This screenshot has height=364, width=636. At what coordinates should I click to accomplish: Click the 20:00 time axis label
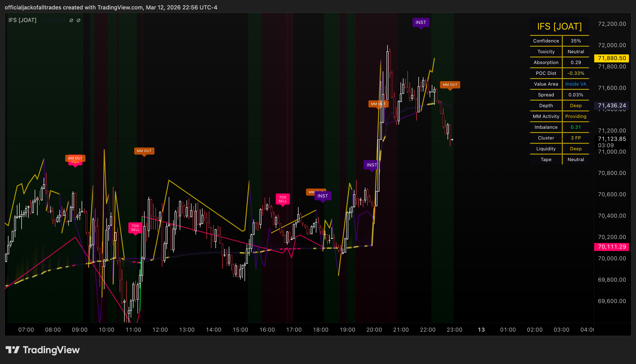(x=374, y=330)
